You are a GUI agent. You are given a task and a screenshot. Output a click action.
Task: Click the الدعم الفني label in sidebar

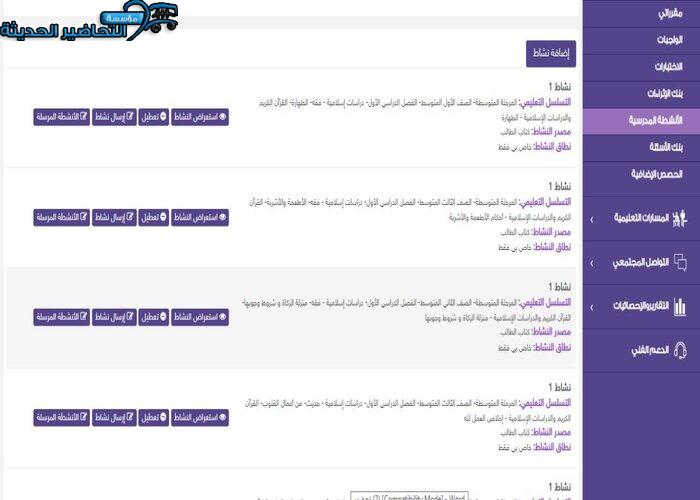[x=650, y=350]
